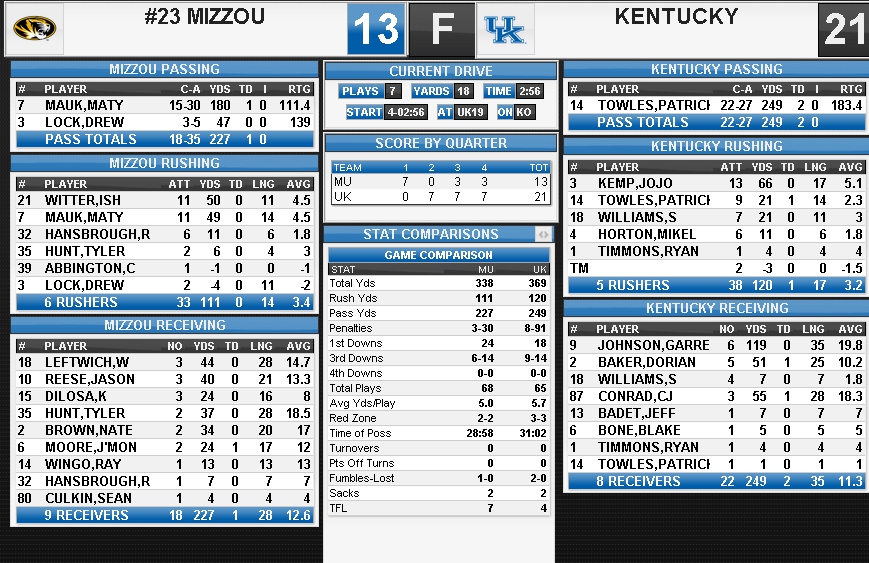The width and height of the screenshot is (869, 563).
Task: Select Leftwich, W receiving row
Action: point(165,362)
